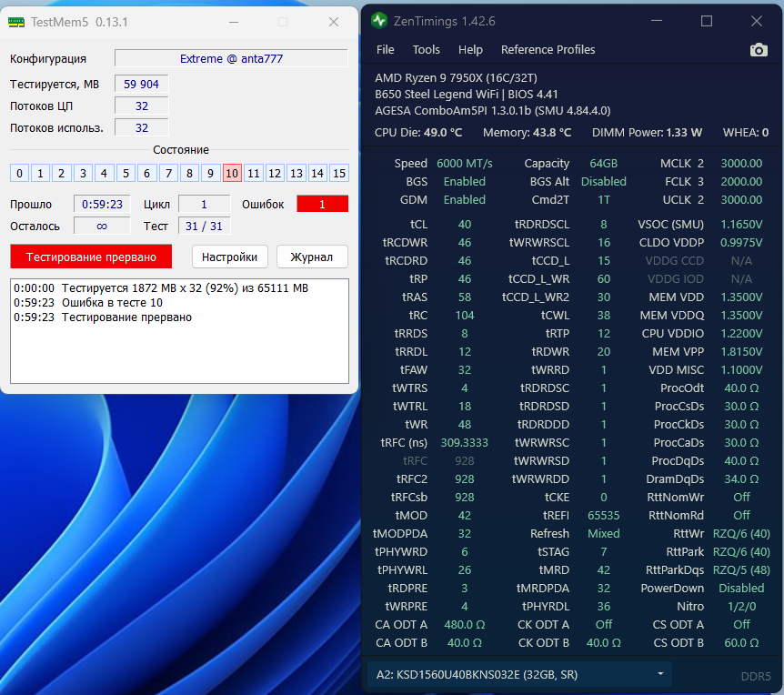Screen dimensions: 784x695
Task: Select state cell 7 in TestMem5
Action: coord(168,174)
